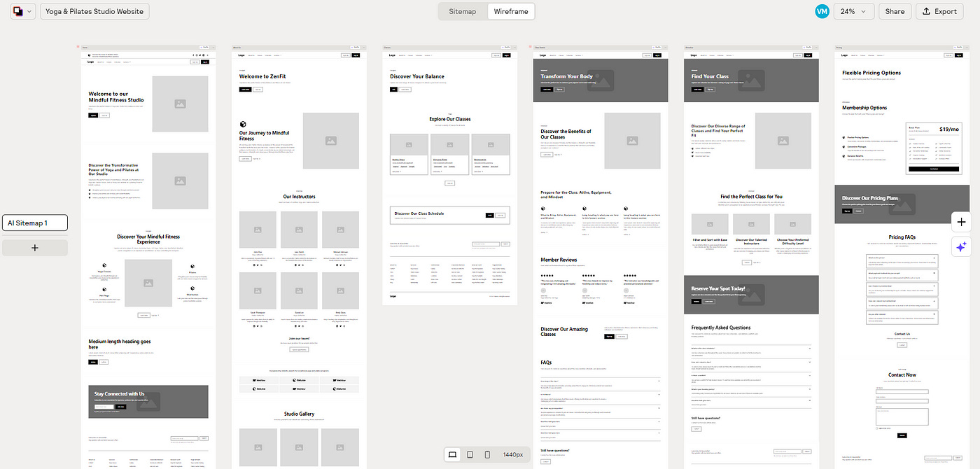Viewport: 980px width, 469px height.
Task: Stay on the Wireframe tab
Action: pos(511,11)
